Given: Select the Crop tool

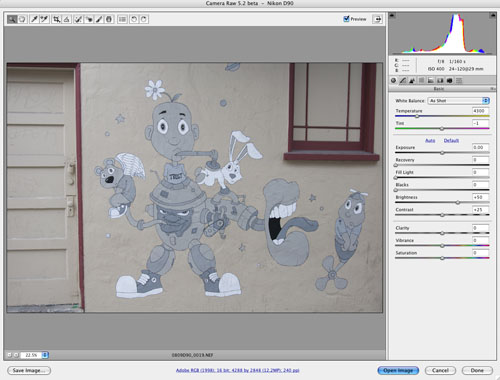Looking at the screenshot, I should (x=56, y=19).
